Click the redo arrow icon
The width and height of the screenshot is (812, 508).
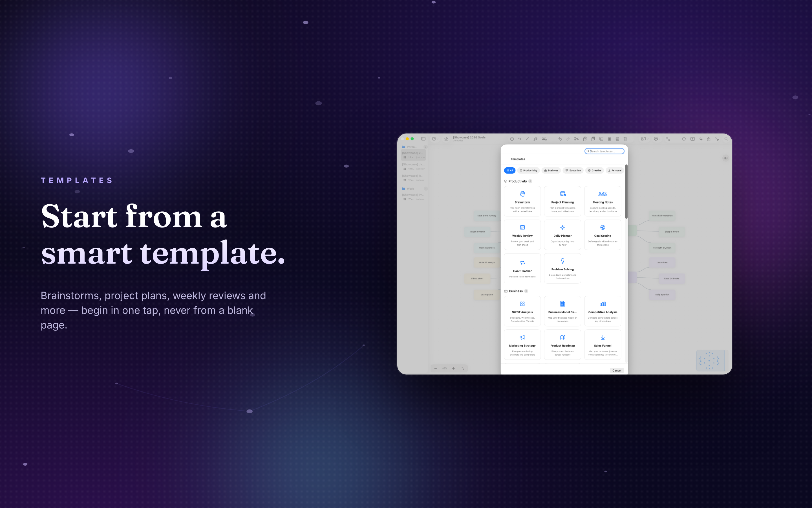(568, 139)
